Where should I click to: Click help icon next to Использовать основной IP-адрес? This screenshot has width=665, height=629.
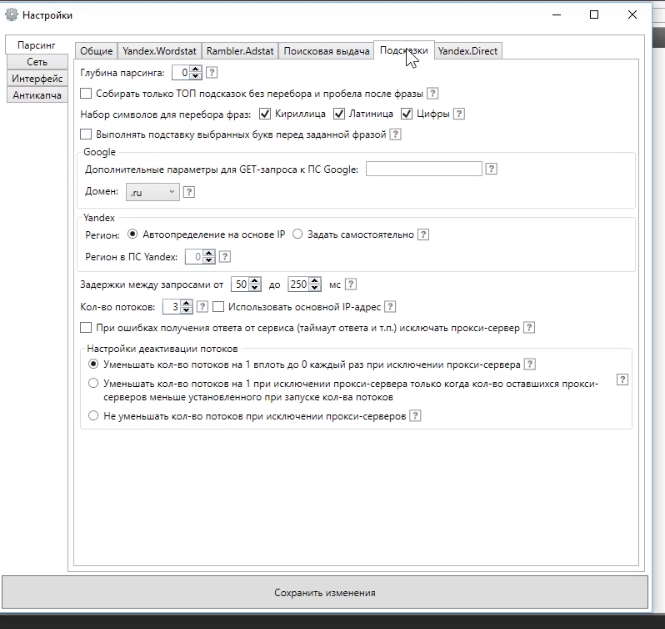click(x=390, y=307)
